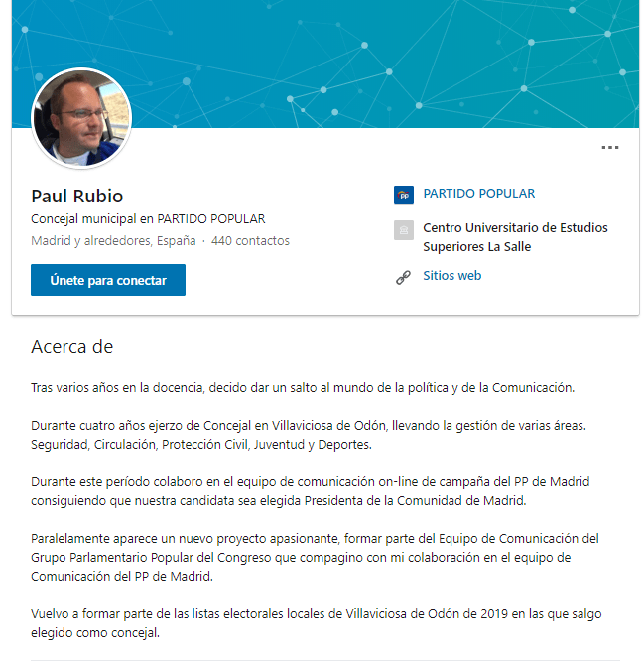
Task: View Paul Rubio's profile photo
Action: [x=81, y=118]
